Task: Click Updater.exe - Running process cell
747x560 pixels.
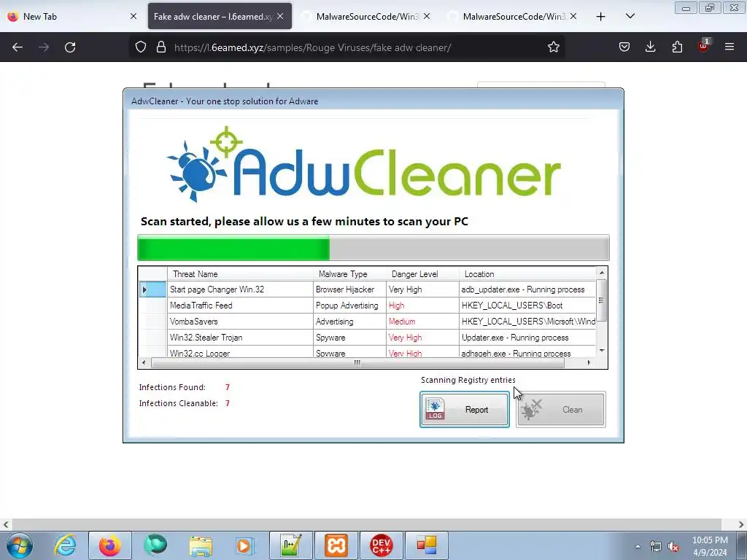Action: 527,337
